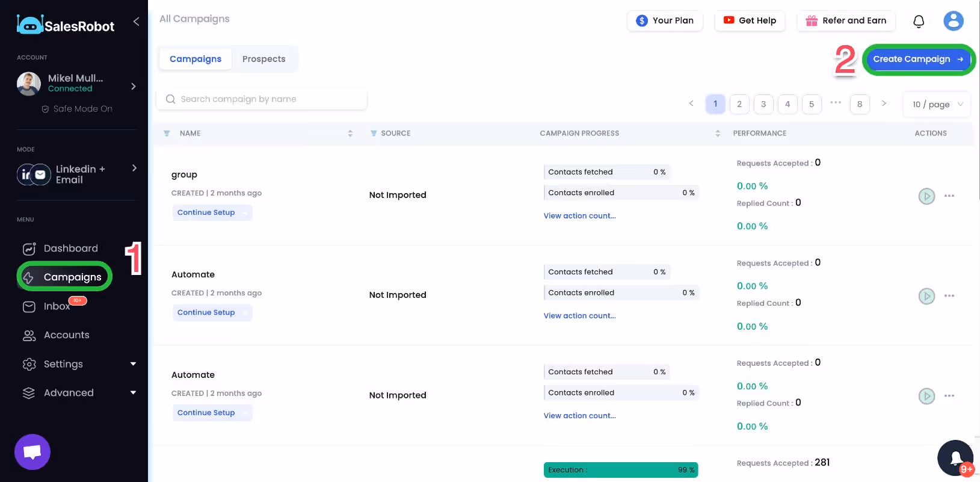This screenshot has height=482, width=980.
Task: Open the notifications bell in header
Action: click(x=919, y=22)
